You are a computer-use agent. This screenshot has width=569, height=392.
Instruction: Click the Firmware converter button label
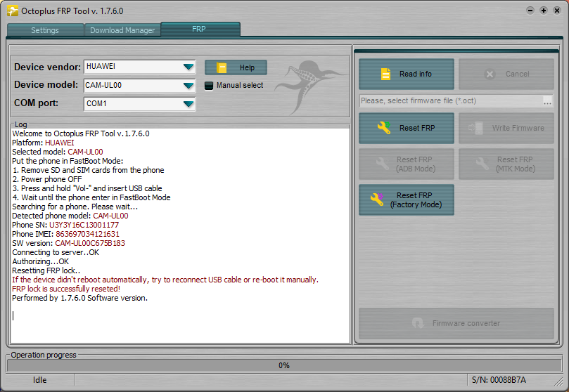[x=466, y=323]
